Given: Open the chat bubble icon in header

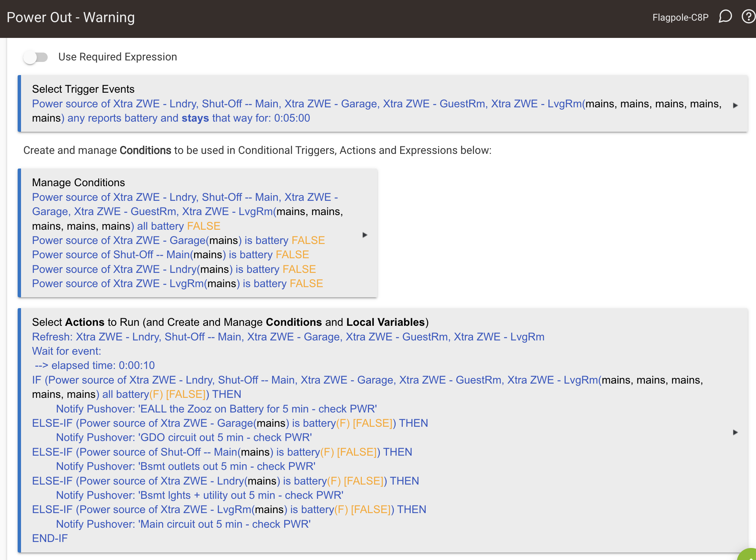Looking at the screenshot, I should (x=725, y=17).
